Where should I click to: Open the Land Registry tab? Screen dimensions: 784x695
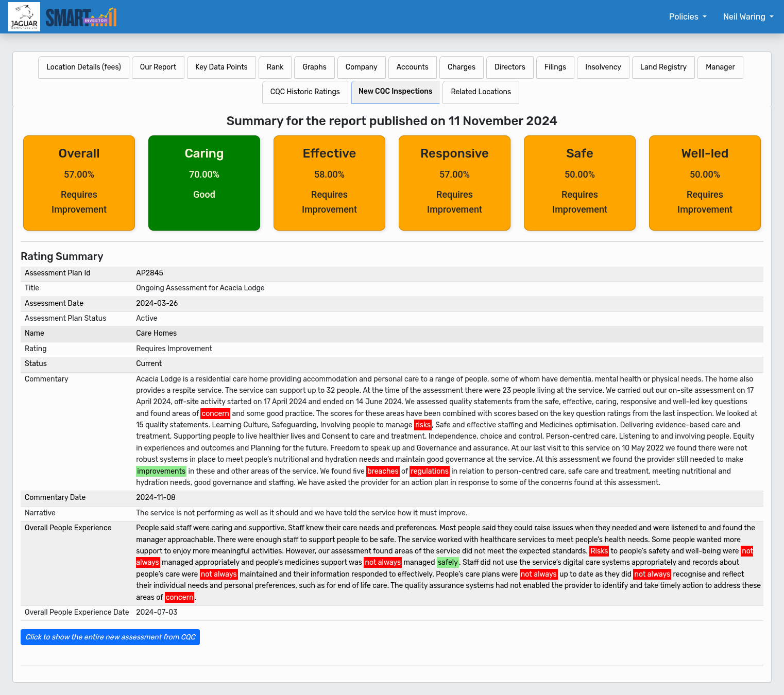coord(663,67)
